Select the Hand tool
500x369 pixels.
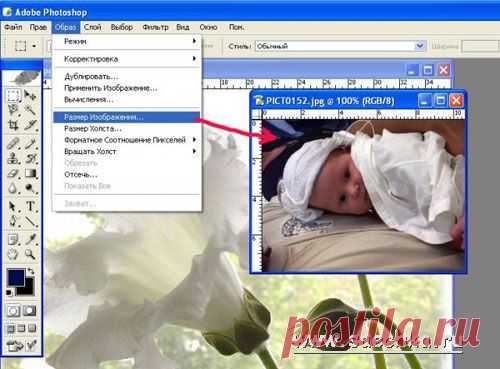click(13, 254)
